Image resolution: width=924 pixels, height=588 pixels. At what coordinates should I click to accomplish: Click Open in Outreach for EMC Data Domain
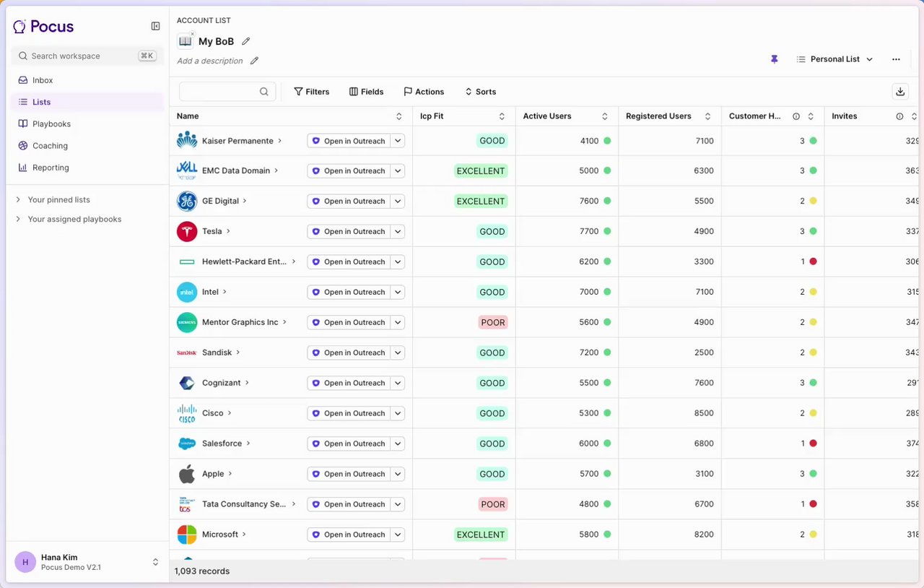click(349, 171)
